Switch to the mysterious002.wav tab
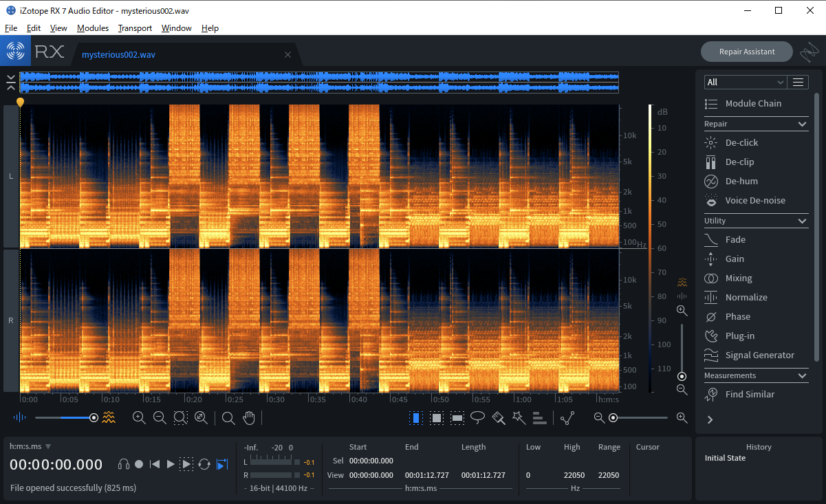The height and width of the screenshot is (504, 826). (118, 54)
